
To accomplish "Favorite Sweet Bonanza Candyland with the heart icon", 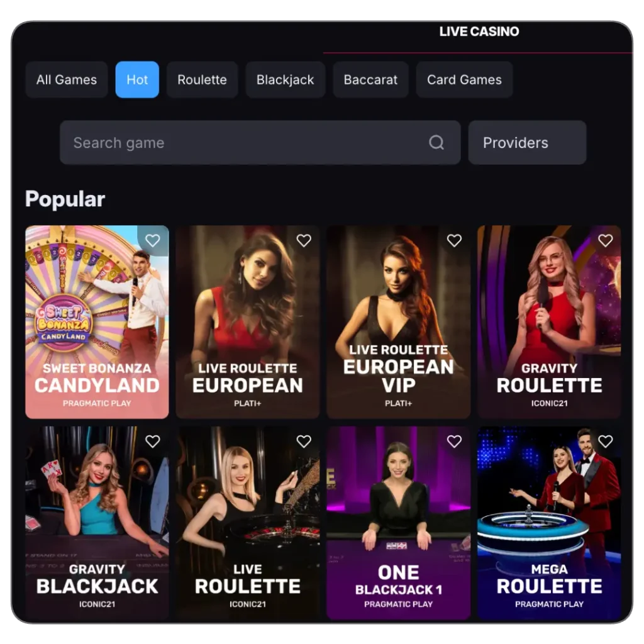I will click(x=153, y=240).
